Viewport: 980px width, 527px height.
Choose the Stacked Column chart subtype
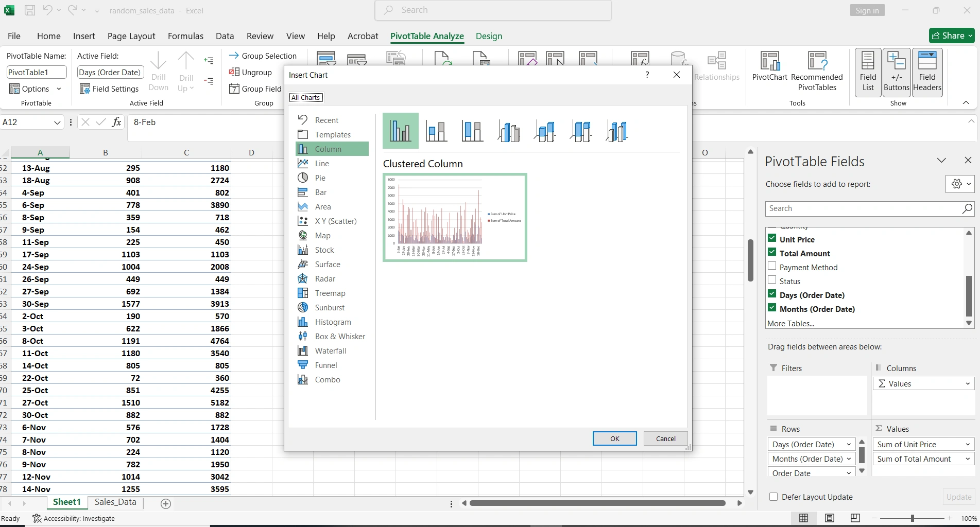(436, 130)
